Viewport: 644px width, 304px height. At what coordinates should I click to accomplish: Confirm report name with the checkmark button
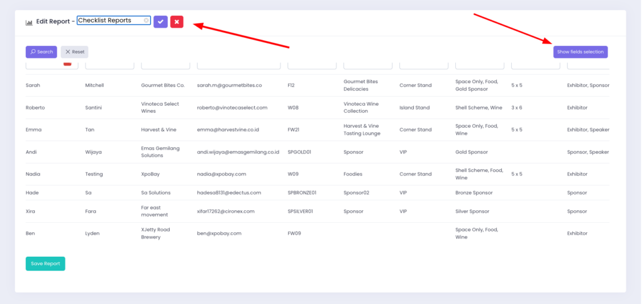[x=160, y=22]
